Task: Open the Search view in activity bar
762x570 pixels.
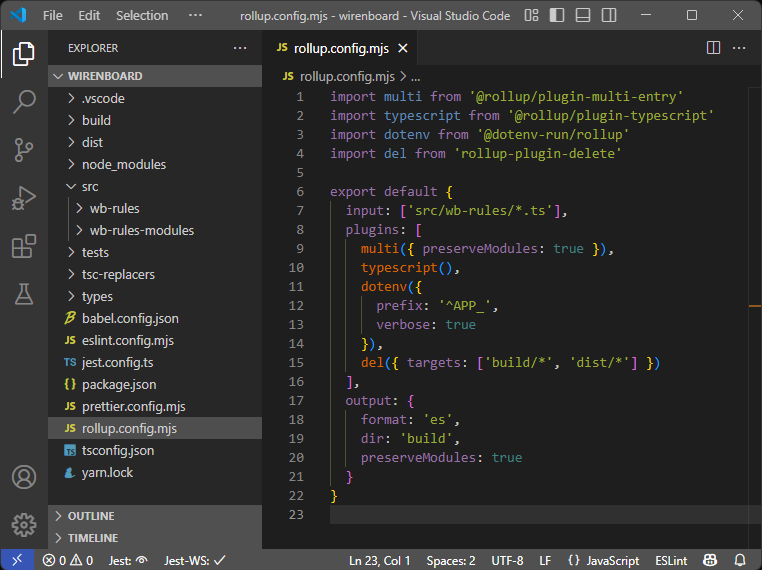Action: click(24, 101)
